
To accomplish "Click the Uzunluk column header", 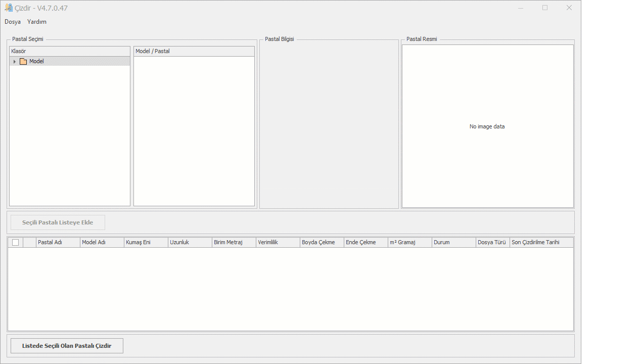I will coord(190,243).
